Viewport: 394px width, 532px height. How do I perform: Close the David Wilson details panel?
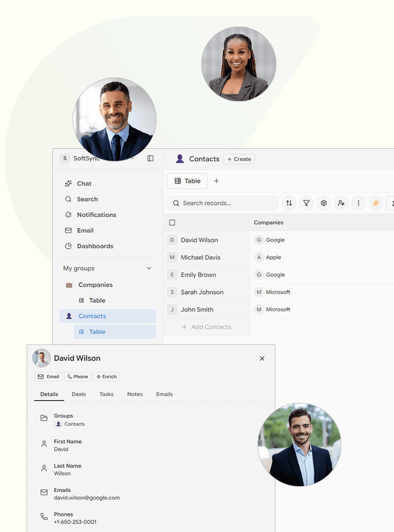point(262,359)
